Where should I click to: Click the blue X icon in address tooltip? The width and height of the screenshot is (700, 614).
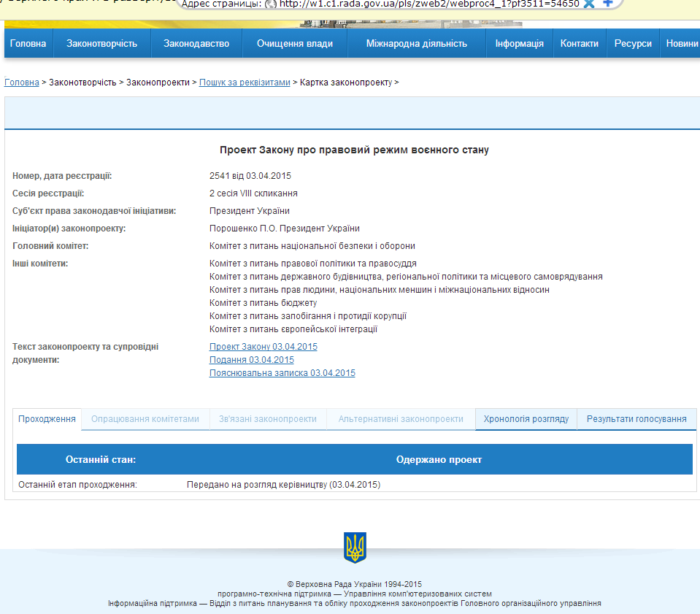click(x=589, y=4)
